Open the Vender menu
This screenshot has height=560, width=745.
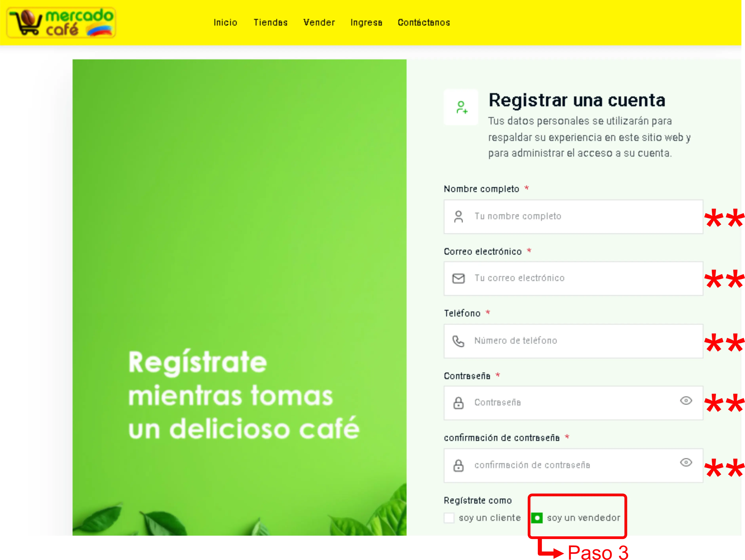click(319, 23)
